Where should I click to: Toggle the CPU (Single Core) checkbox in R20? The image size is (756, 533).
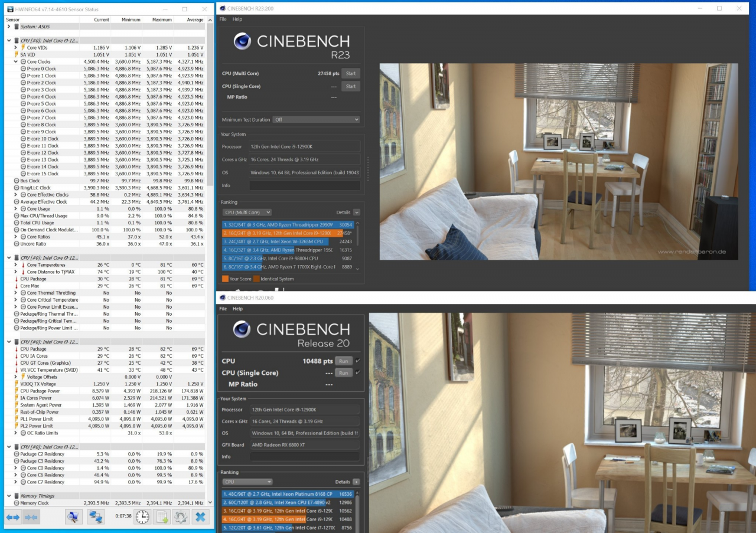358,372
